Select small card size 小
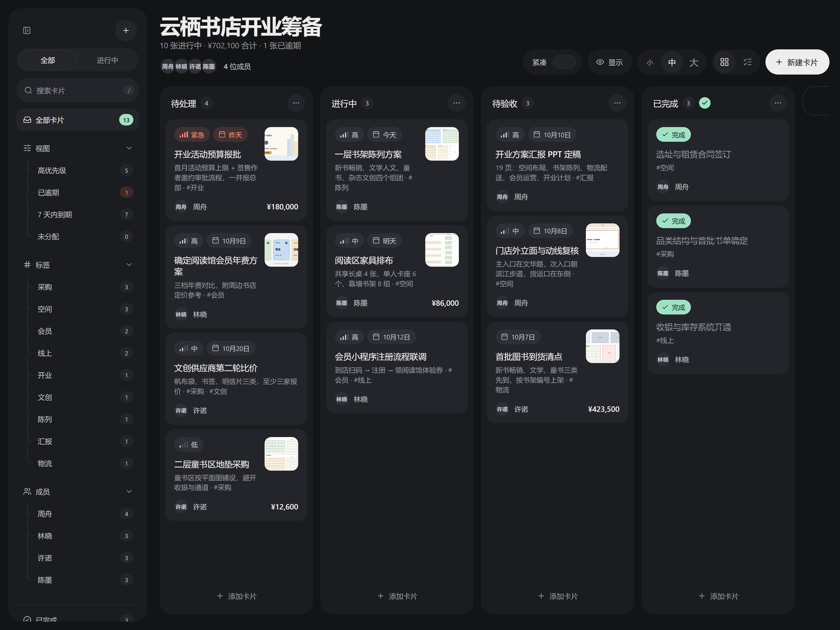 coord(650,62)
